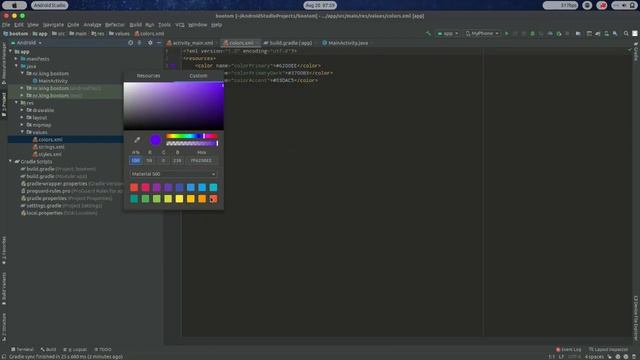
Task: Open the Project panel settings gear
Action: (x=150, y=42)
